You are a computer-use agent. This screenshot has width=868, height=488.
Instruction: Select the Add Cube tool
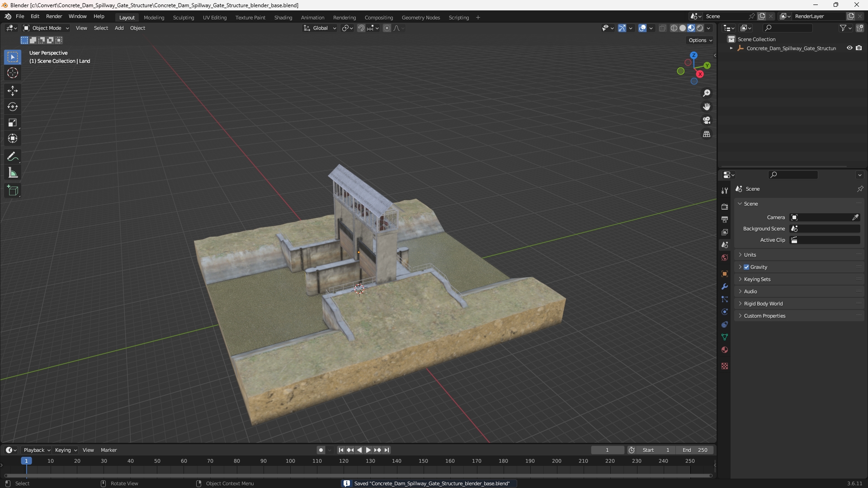point(13,191)
